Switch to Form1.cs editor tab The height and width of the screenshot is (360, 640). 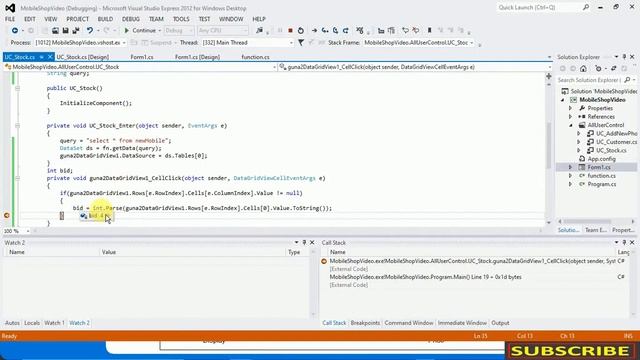point(142,57)
